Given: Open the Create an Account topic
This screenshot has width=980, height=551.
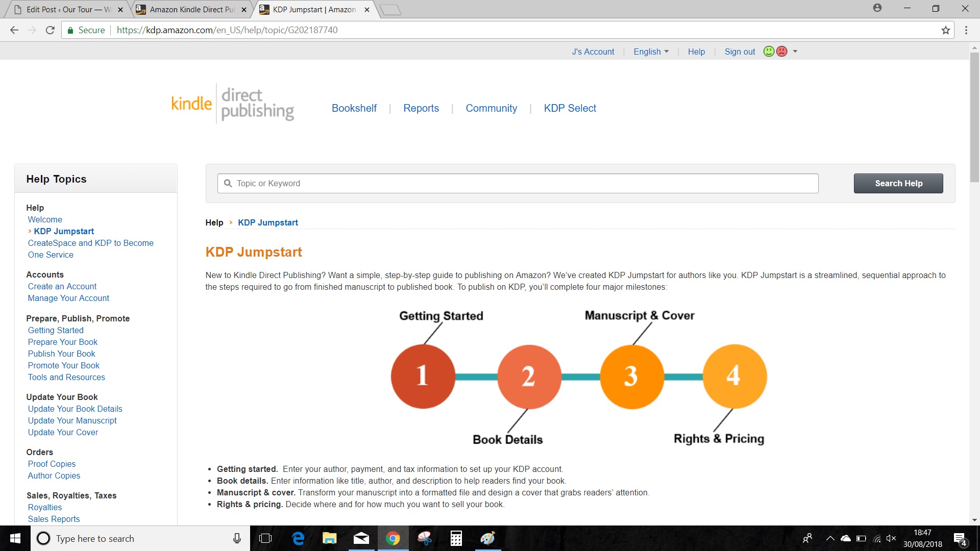Looking at the screenshot, I should pos(62,286).
